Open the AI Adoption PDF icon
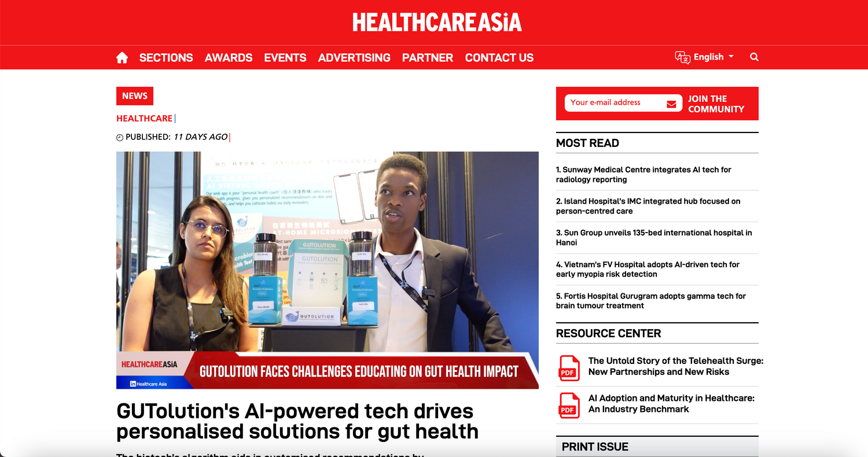Screen dimensions: 868x457 pos(569,405)
